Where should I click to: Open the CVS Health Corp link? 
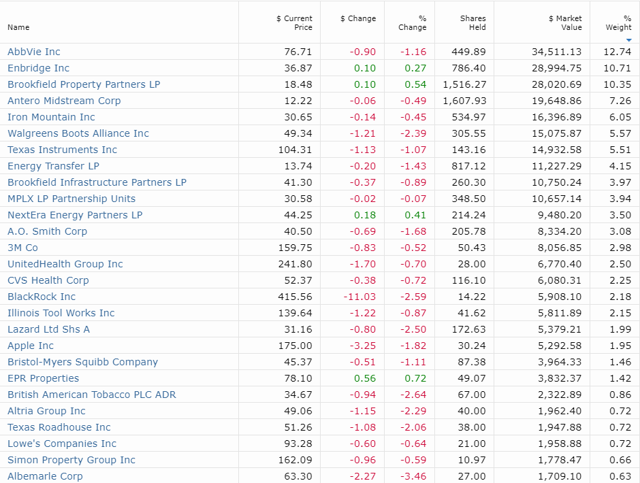click(x=48, y=280)
